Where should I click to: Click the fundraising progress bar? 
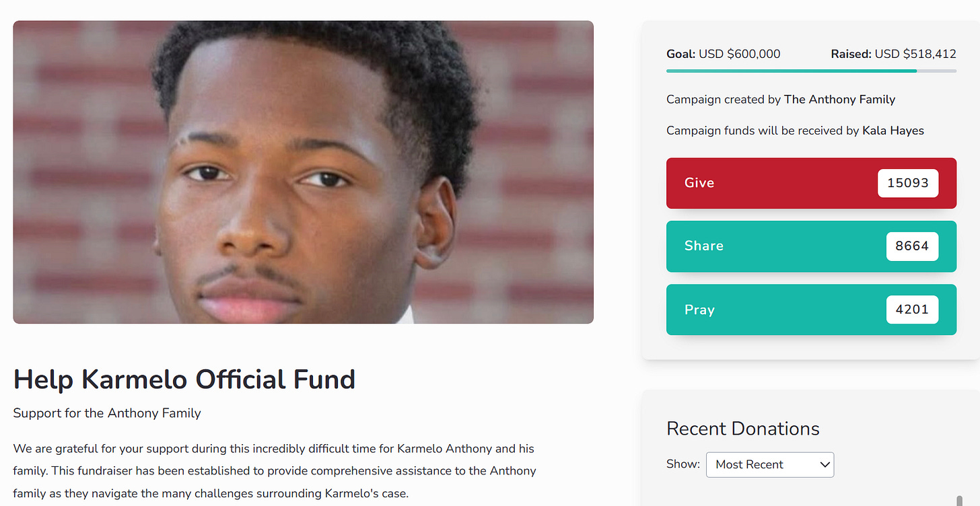pos(811,71)
